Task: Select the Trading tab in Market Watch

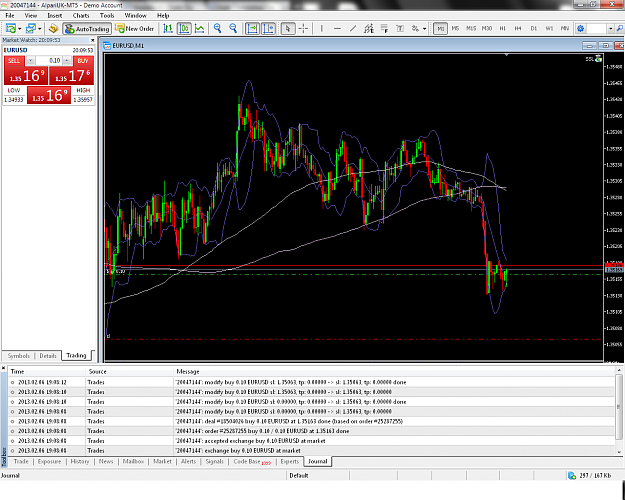Action: pyautogui.click(x=76, y=355)
